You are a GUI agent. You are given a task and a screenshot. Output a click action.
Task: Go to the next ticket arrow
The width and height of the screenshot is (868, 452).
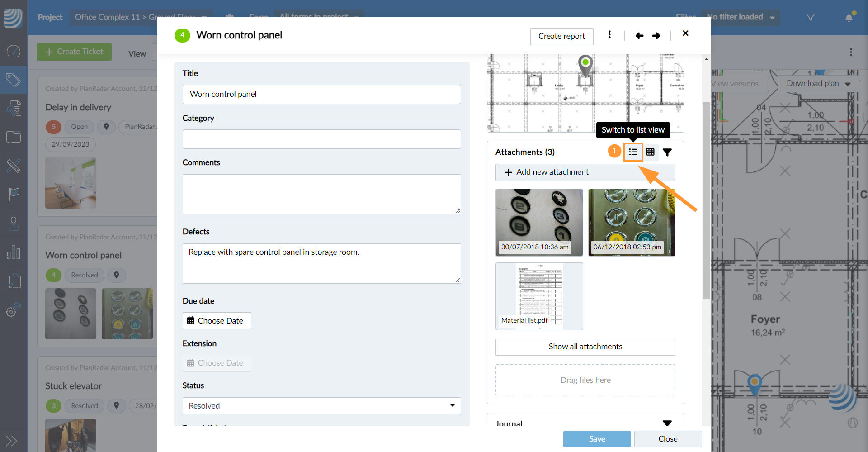[656, 36]
